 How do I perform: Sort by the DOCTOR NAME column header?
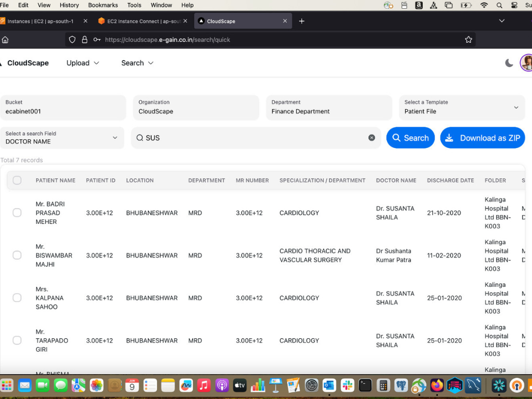396,180
